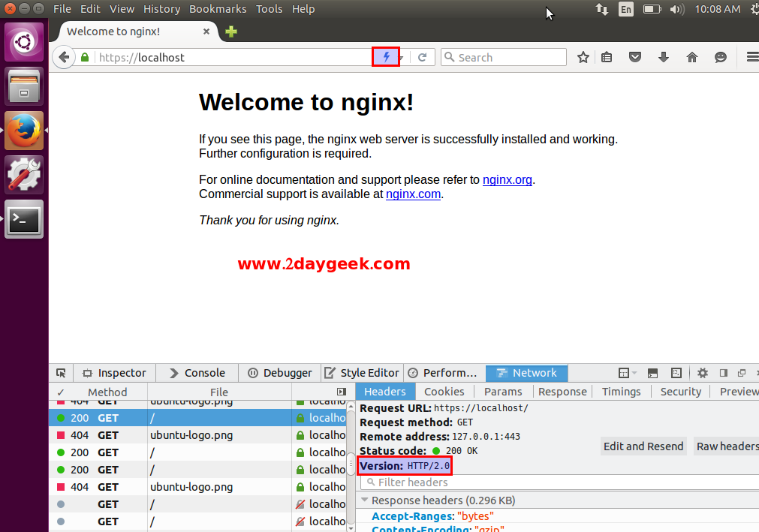Open the Edit menu
759x532 pixels.
tap(90, 9)
